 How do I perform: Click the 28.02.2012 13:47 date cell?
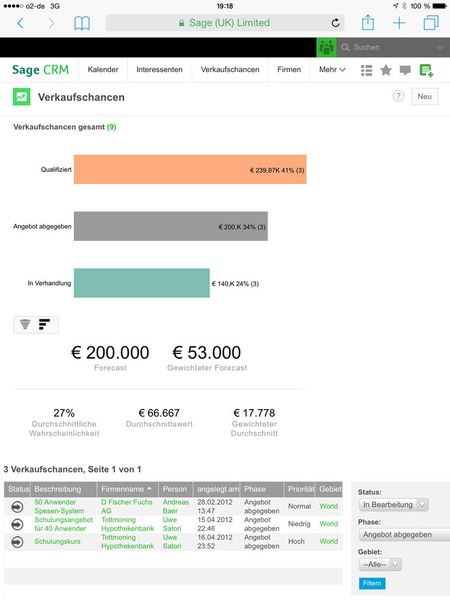pyautogui.click(x=215, y=506)
